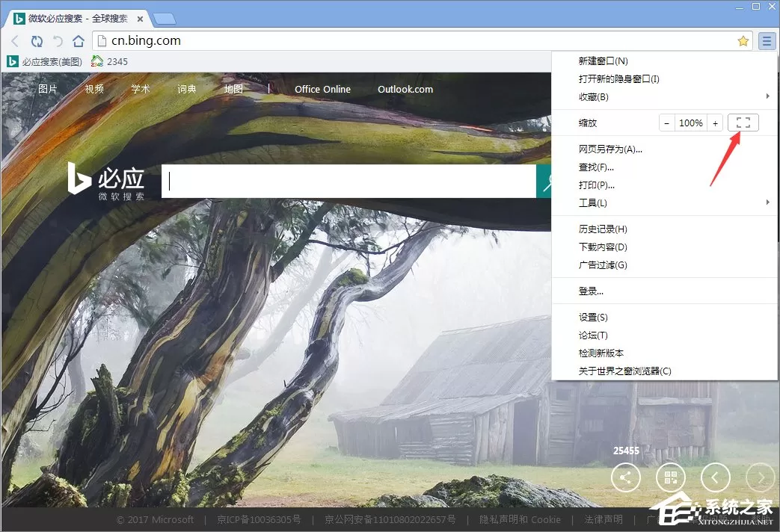Open 词典 in Bing navigation
Image resolution: width=780 pixels, height=532 pixels.
pyautogui.click(x=186, y=89)
